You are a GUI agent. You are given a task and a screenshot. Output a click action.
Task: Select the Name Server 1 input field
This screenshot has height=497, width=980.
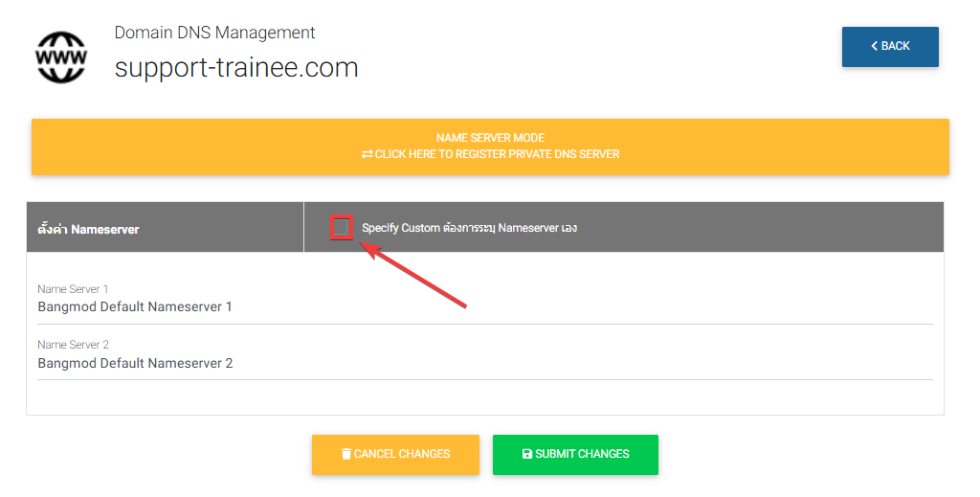[x=484, y=307]
